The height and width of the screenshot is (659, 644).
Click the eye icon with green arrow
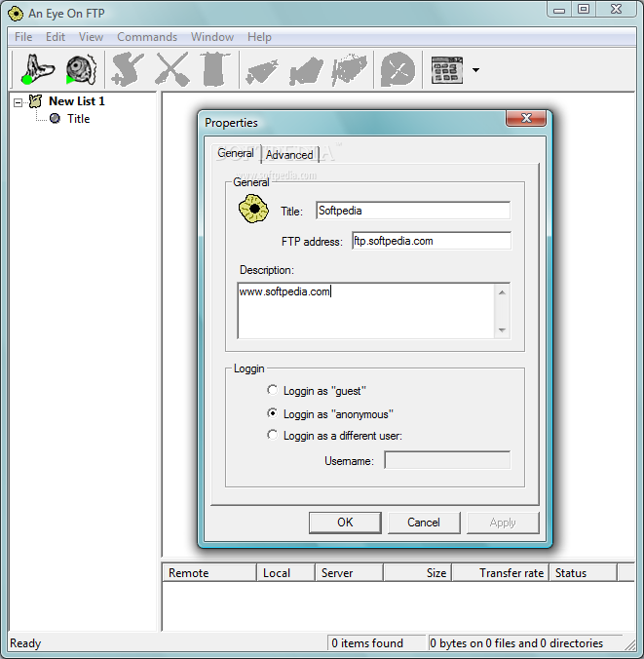pos(81,69)
